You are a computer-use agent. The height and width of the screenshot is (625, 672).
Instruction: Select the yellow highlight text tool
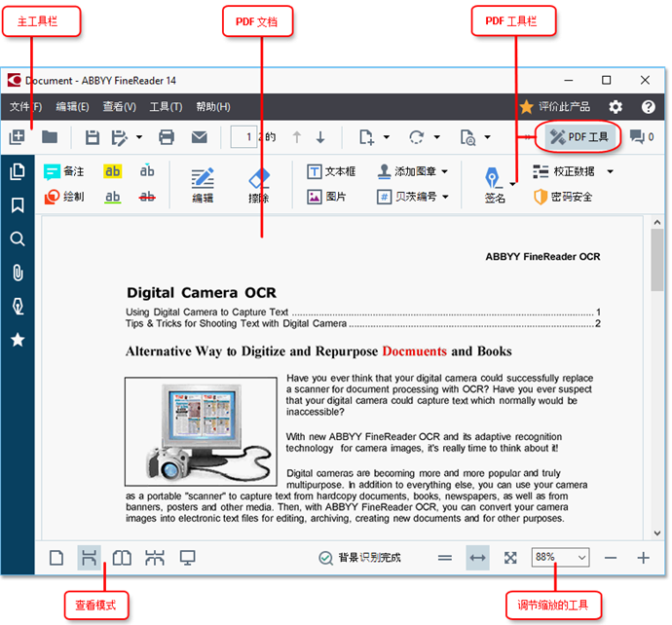point(112,171)
